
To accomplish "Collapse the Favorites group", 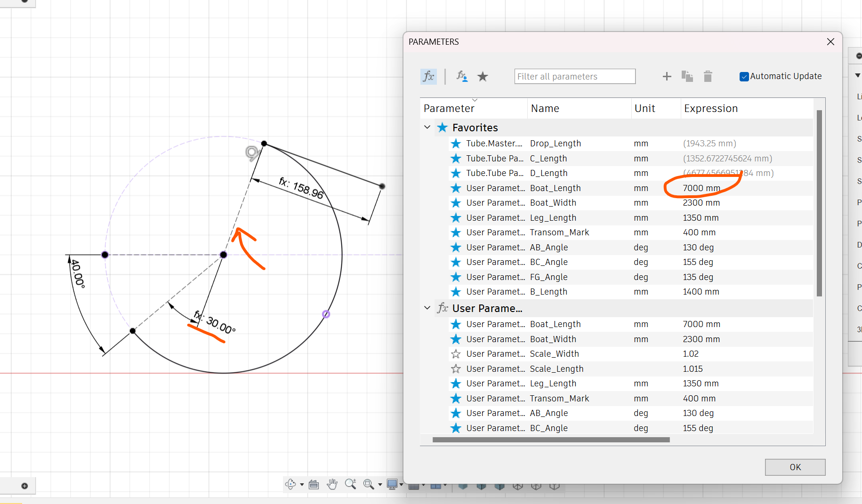I will [x=427, y=127].
